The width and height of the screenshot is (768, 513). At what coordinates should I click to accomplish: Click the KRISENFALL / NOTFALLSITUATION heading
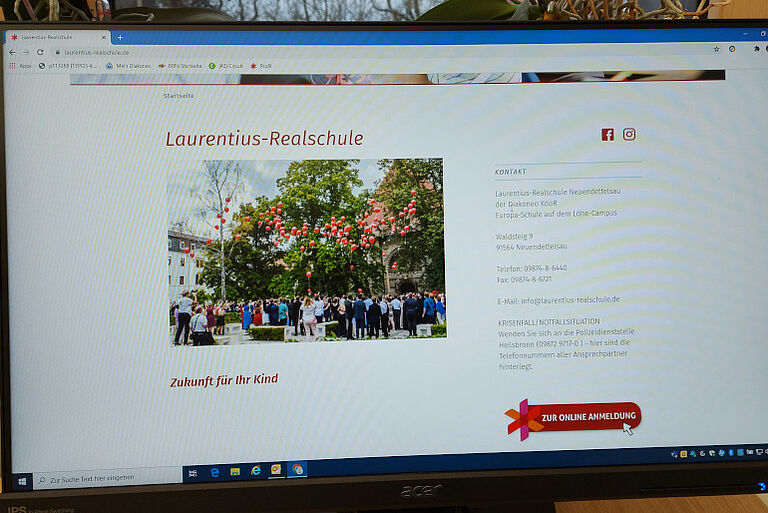(x=549, y=322)
